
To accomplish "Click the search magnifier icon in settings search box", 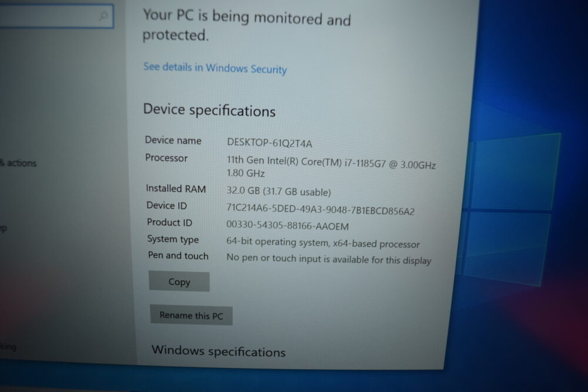I will tap(103, 16).
